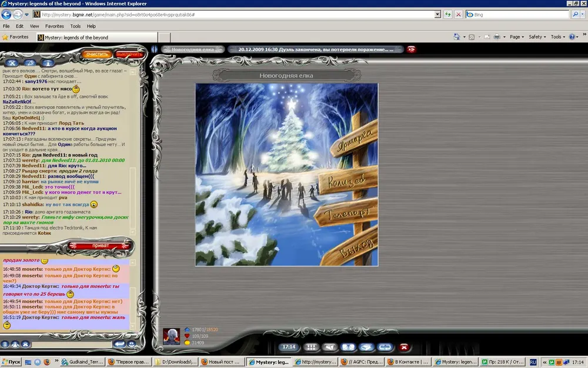
Task: Click the IE Back button
Action: 6,14
